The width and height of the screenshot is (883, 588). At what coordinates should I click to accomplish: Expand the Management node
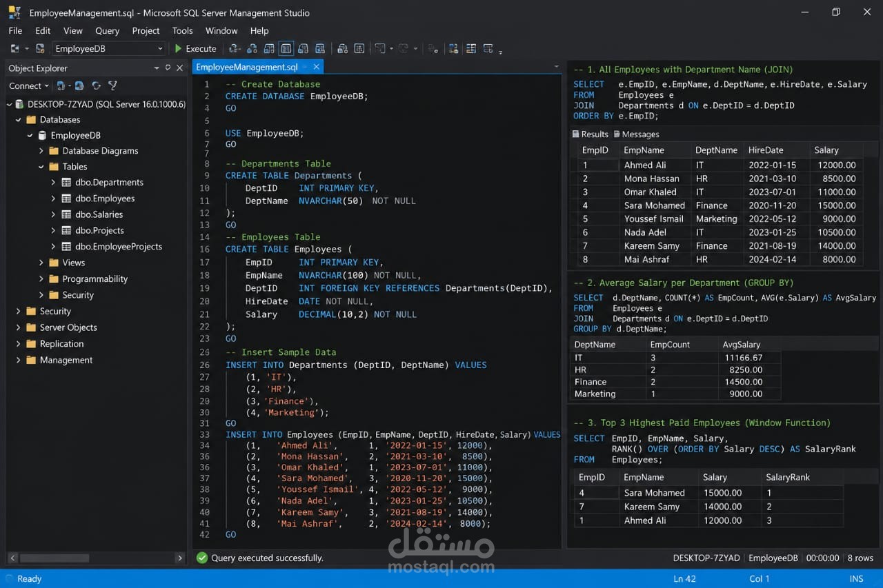pos(19,360)
